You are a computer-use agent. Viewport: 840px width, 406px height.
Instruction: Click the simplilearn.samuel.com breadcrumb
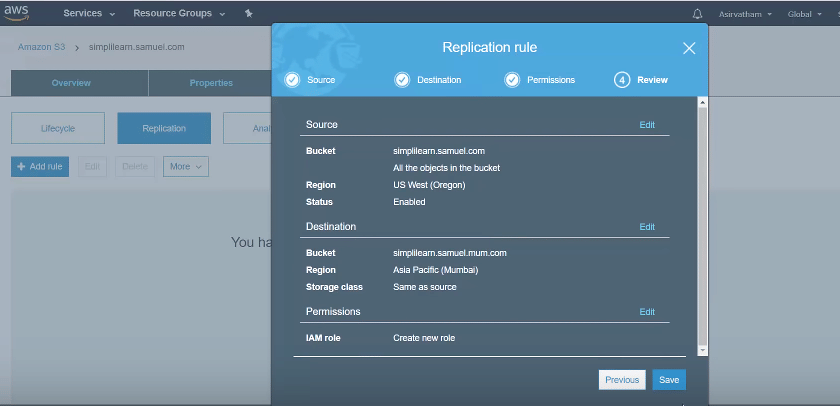[137, 47]
